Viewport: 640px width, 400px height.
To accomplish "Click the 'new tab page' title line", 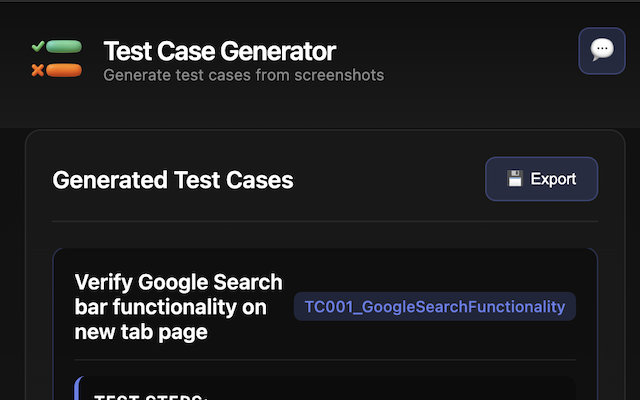I will [x=140, y=332].
